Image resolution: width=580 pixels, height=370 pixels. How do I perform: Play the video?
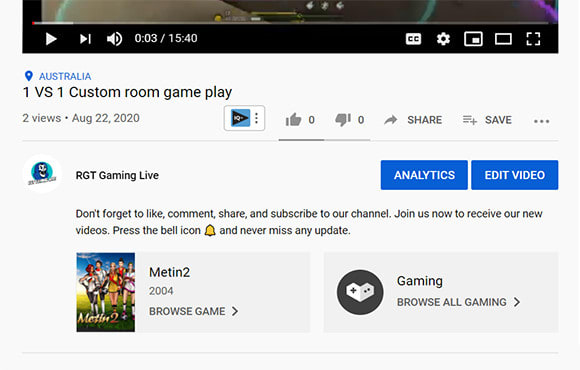click(x=51, y=38)
